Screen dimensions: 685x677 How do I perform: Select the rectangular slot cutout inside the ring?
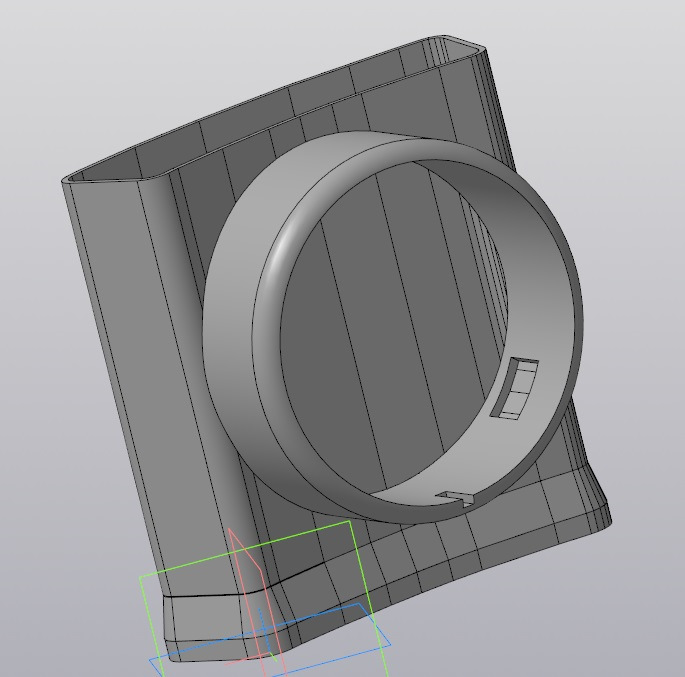(x=515, y=388)
